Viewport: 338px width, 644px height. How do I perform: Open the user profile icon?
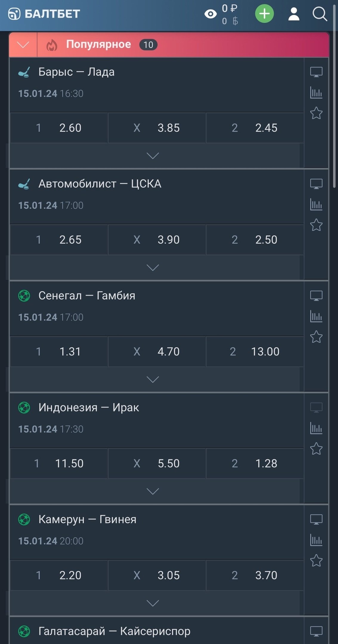point(294,14)
